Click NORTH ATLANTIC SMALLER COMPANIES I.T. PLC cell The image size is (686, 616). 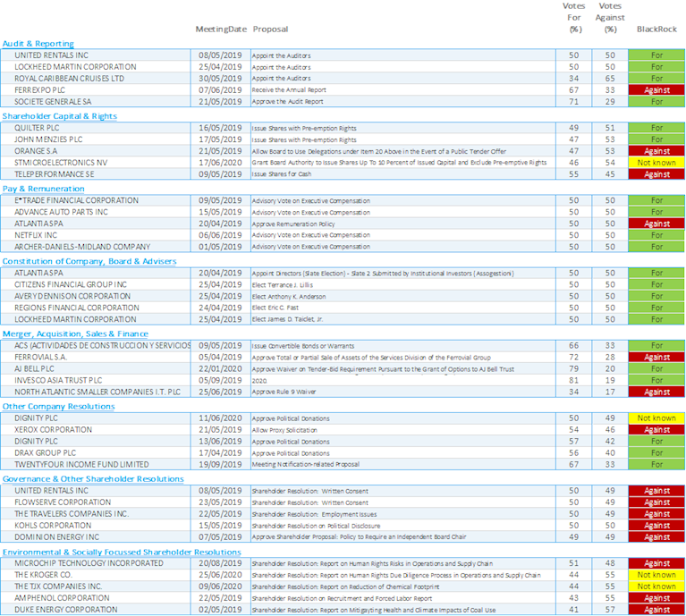[x=96, y=392]
